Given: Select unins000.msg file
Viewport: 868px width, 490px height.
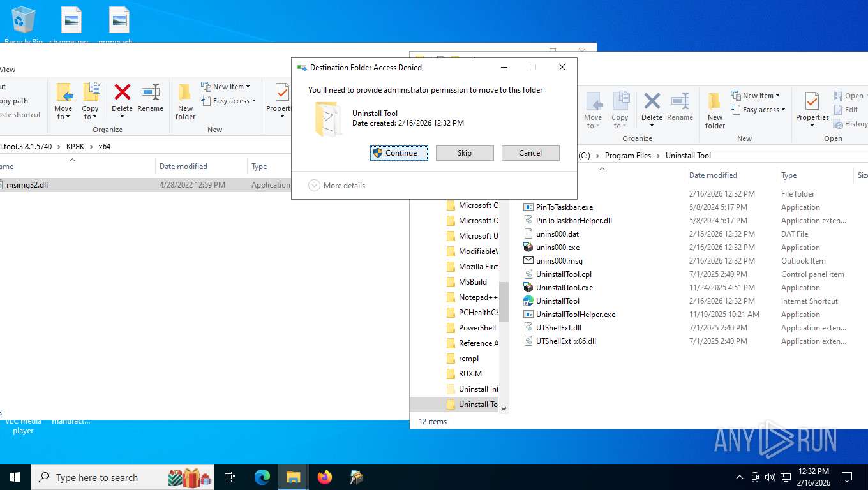Looking at the screenshot, I should point(559,261).
